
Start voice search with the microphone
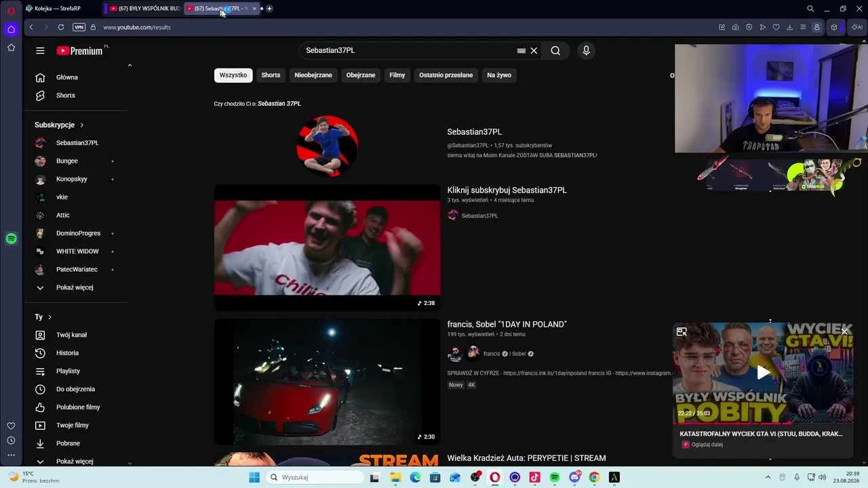point(587,51)
